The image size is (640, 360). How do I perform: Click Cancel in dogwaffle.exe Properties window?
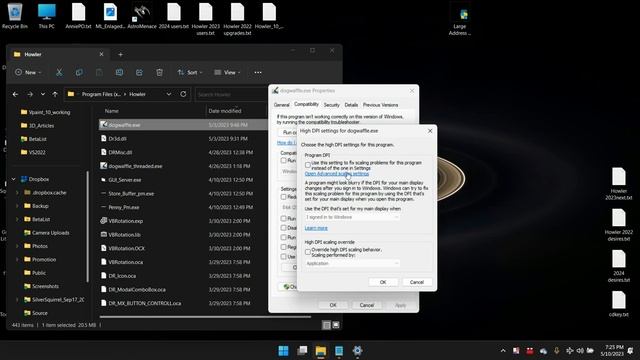[x=367, y=305]
